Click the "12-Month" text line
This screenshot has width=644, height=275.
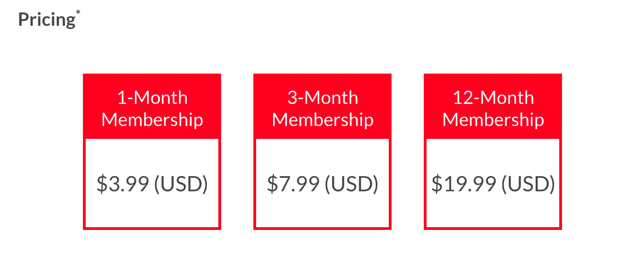click(x=493, y=98)
